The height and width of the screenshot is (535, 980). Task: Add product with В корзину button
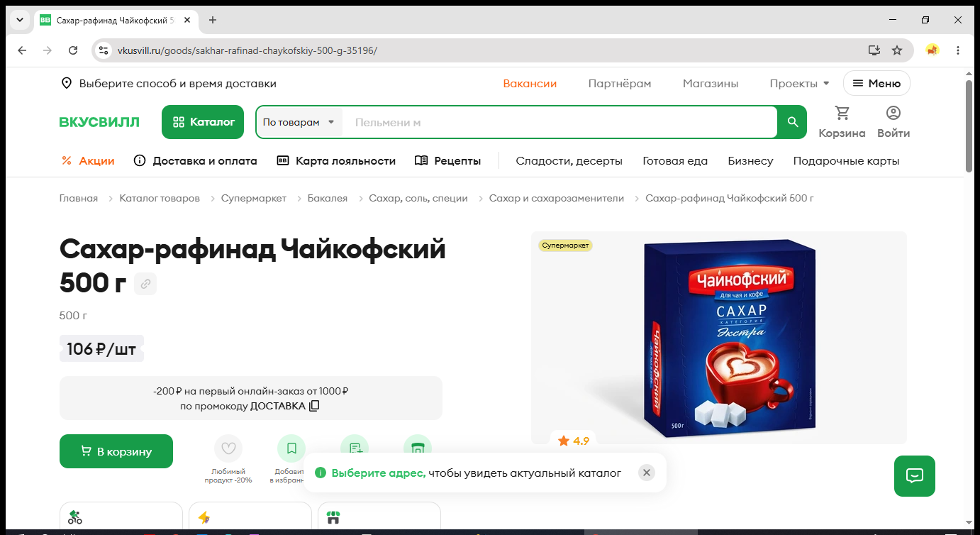pyautogui.click(x=116, y=451)
